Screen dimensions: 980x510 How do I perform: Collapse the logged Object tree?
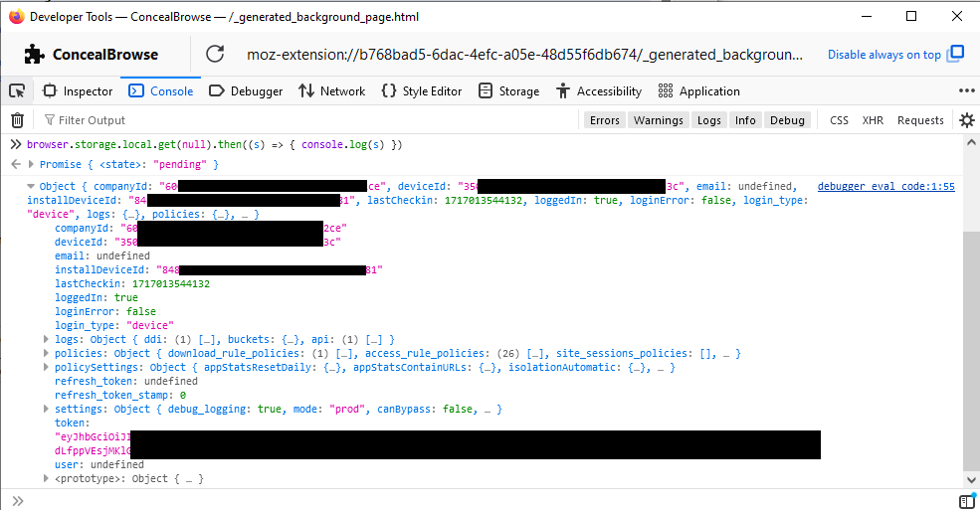[31, 186]
